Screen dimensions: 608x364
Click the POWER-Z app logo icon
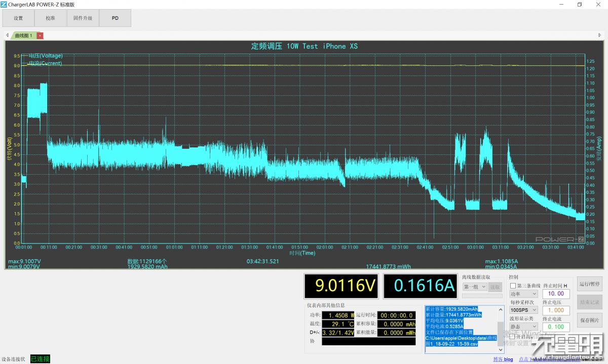point(4,4)
